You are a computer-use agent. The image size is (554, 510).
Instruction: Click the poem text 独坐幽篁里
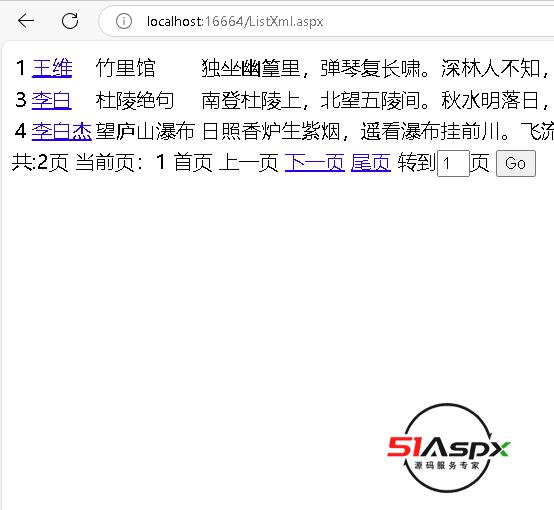click(x=251, y=68)
